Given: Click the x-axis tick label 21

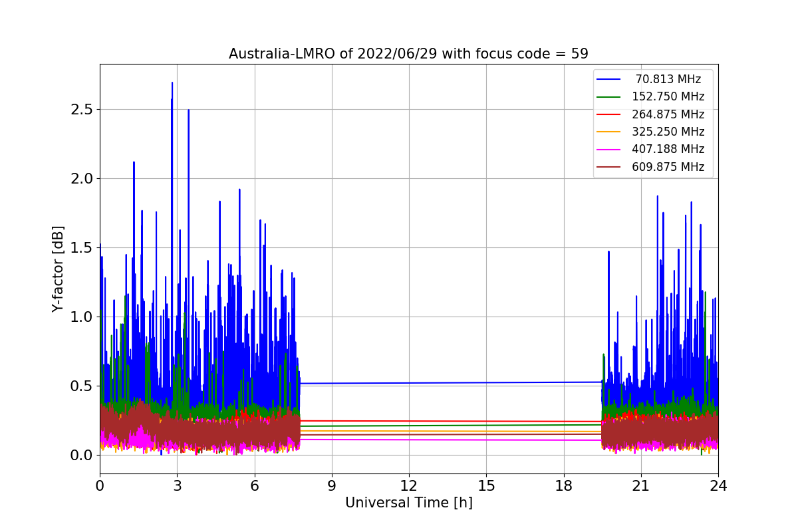Looking at the screenshot, I should tap(640, 485).
